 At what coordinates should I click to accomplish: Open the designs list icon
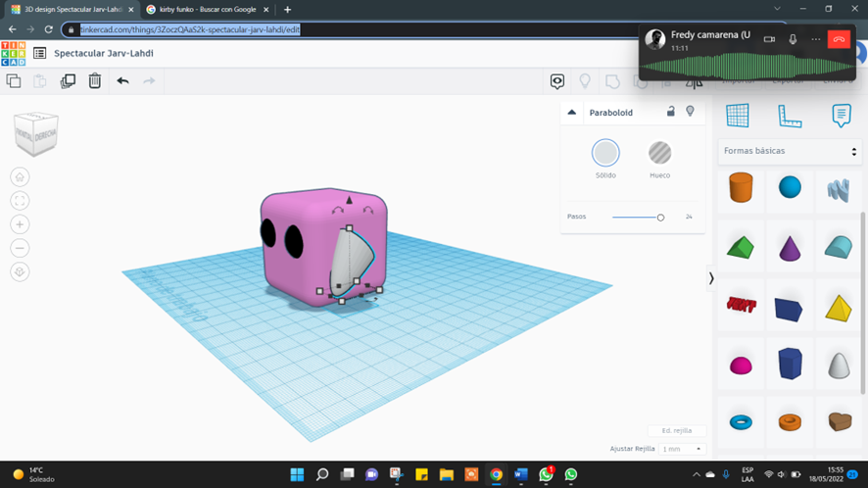coord(39,53)
